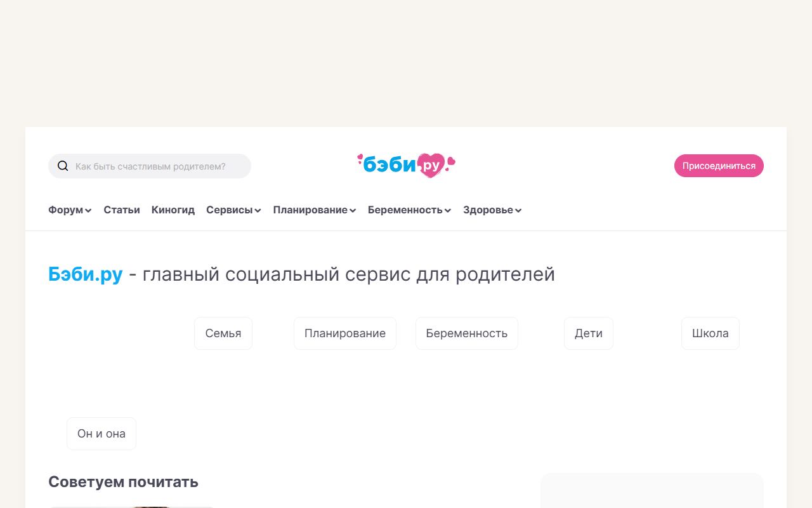
Task: Open the бэби.ру logo homepage
Action: [x=406, y=166]
